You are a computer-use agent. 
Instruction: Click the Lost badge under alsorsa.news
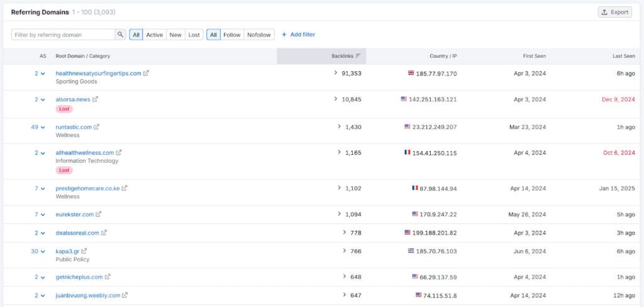click(64, 109)
